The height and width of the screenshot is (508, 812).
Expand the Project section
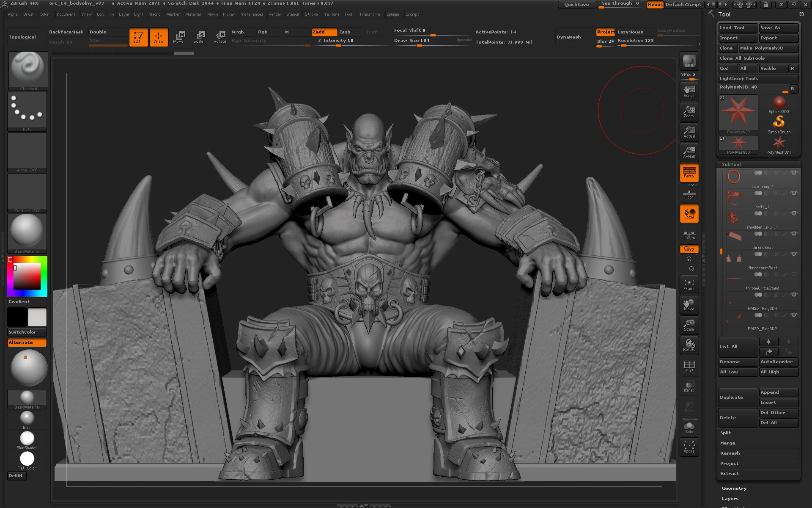pos(729,463)
